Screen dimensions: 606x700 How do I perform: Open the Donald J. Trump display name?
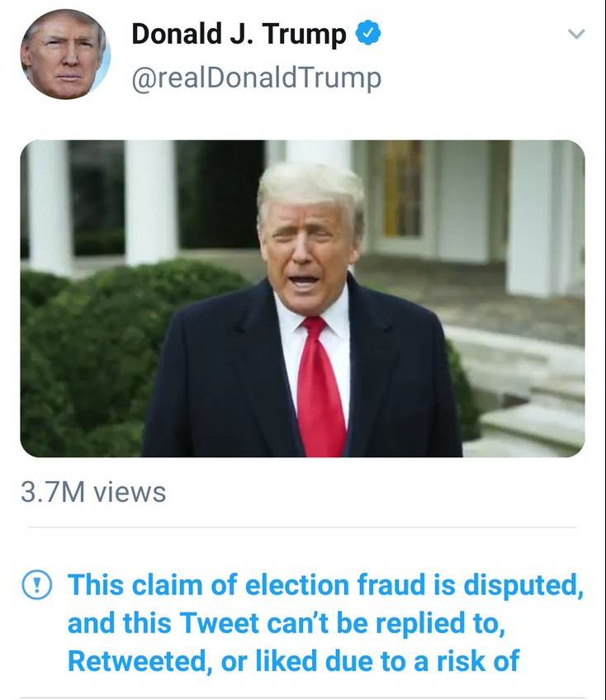239,34
